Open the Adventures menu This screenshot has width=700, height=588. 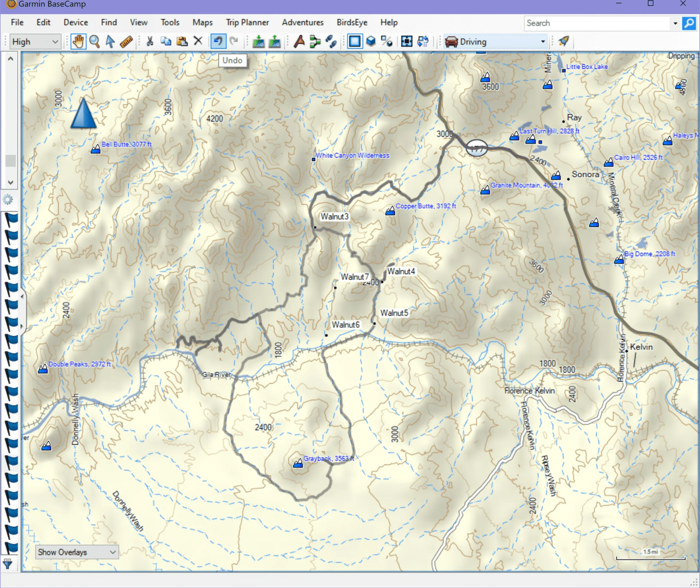[x=303, y=22]
